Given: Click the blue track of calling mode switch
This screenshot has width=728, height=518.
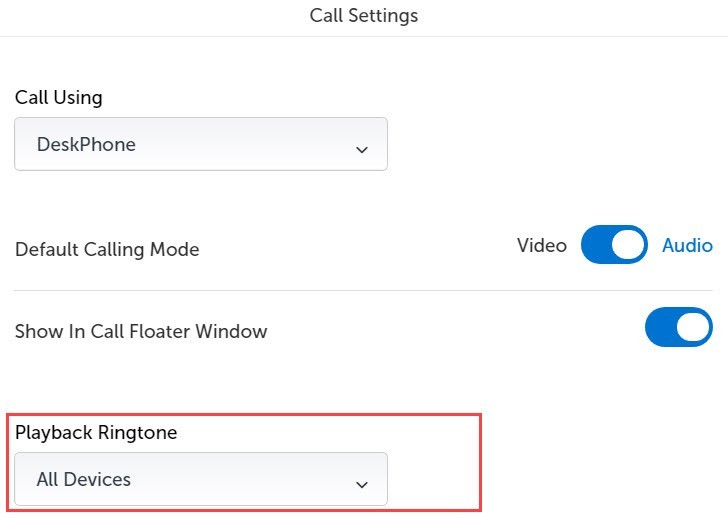Looking at the screenshot, I should pos(597,245).
